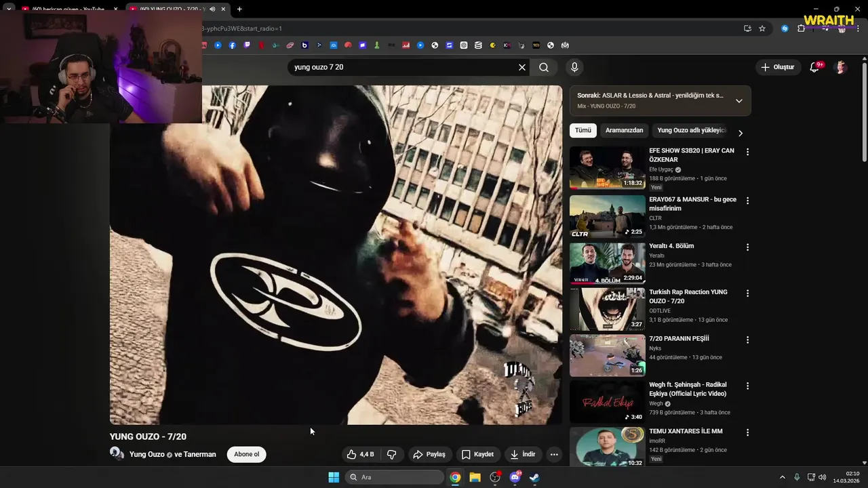Image resolution: width=868 pixels, height=488 pixels.
Task: Close the YUNG OUZO 7/20 browser tab
Action: (x=223, y=9)
